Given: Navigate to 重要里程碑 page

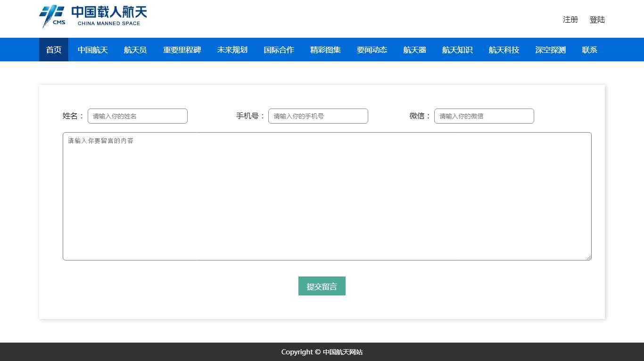Looking at the screenshot, I should (x=182, y=50).
